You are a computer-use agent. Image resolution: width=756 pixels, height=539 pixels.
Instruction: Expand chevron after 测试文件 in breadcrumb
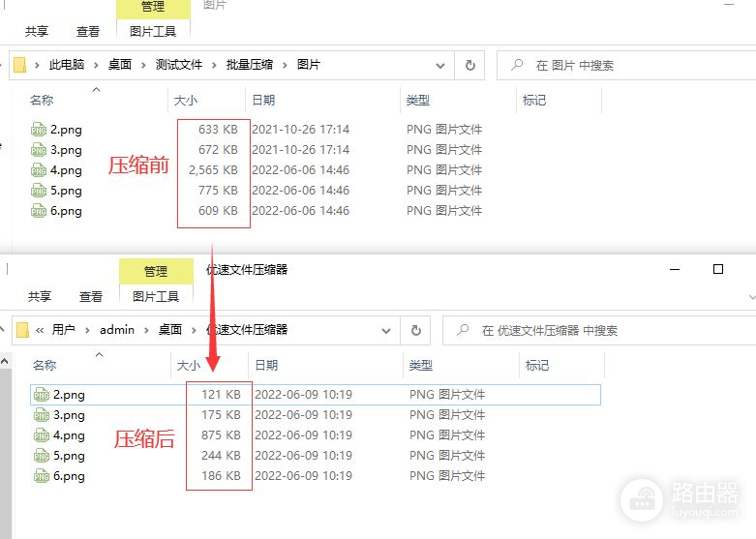[214, 65]
